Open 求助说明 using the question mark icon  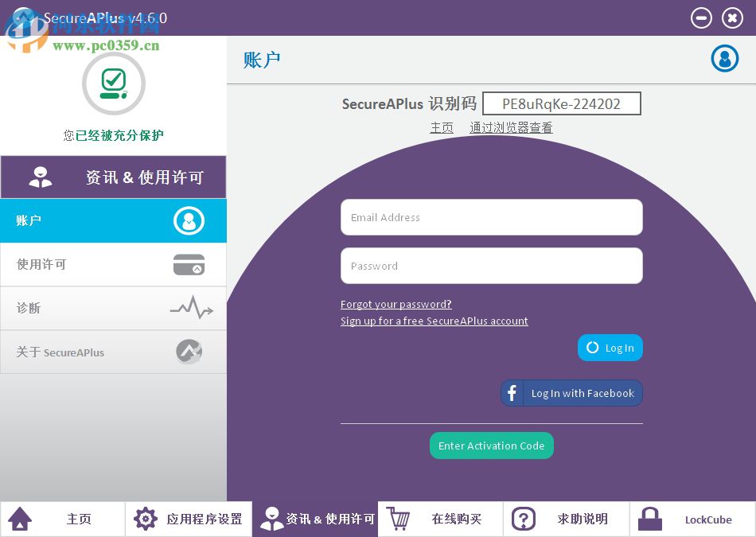524,519
